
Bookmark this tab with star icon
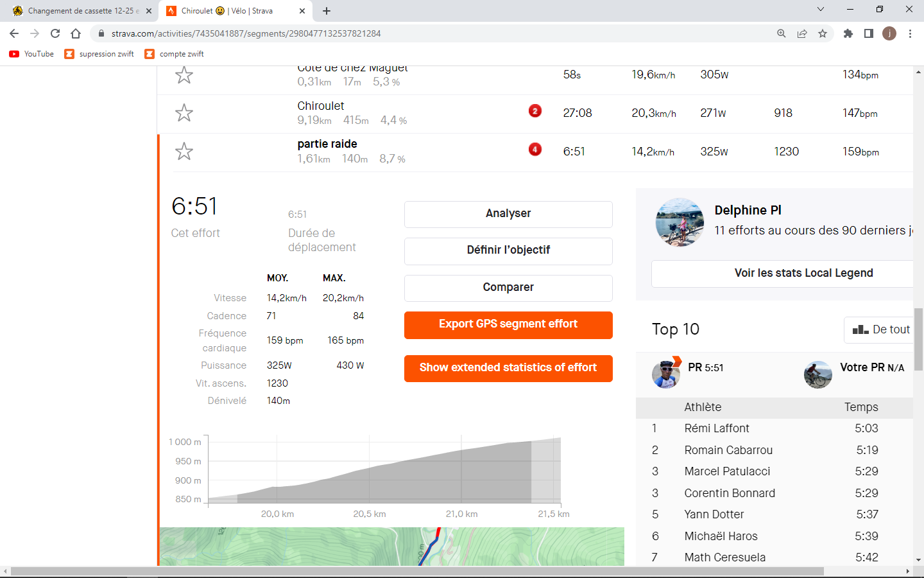pyautogui.click(x=823, y=33)
